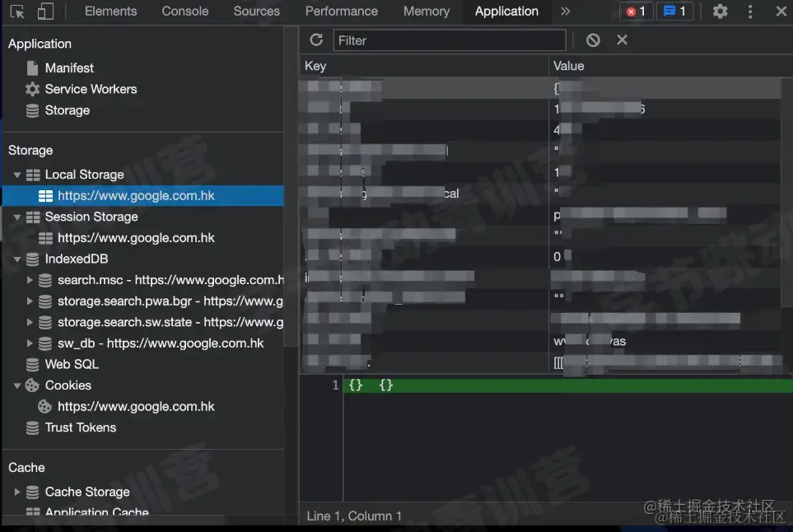
Task: Select the Cookies label
Action: pyautogui.click(x=68, y=385)
